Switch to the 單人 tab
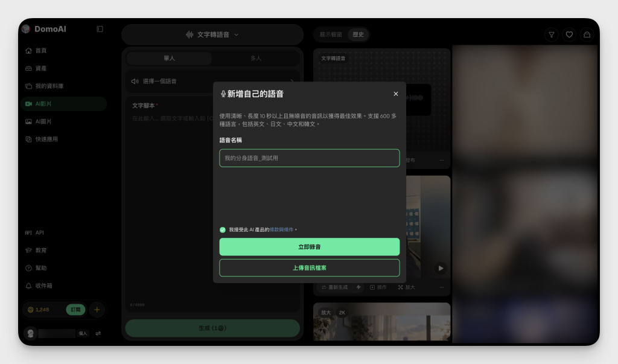The image size is (618, 364). (x=169, y=59)
